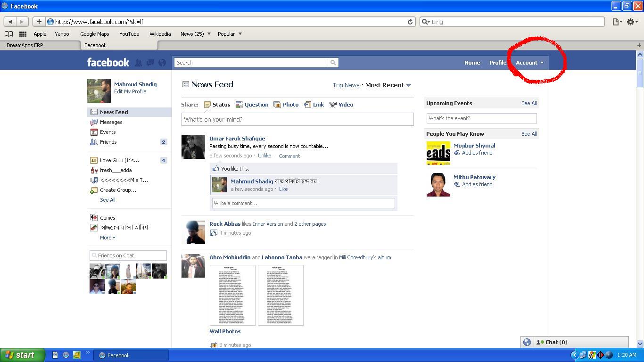Open the Popular bookmarks dropdown

tap(230, 34)
